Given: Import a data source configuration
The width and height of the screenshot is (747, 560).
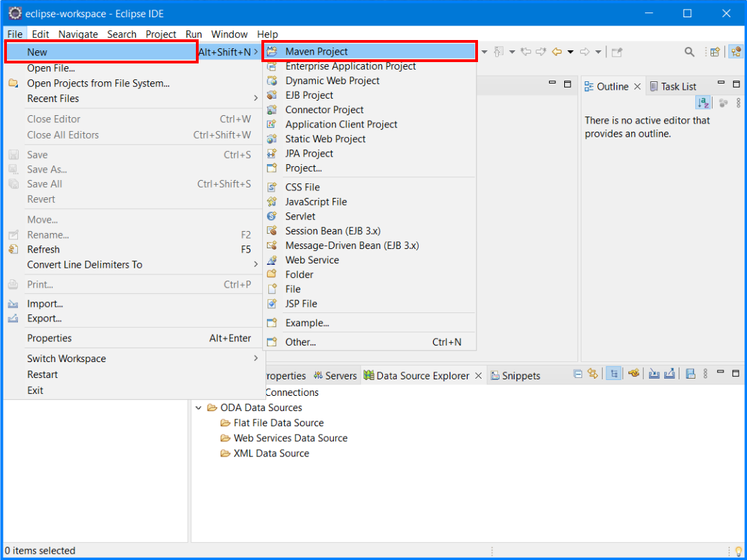Looking at the screenshot, I should coord(654,375).
